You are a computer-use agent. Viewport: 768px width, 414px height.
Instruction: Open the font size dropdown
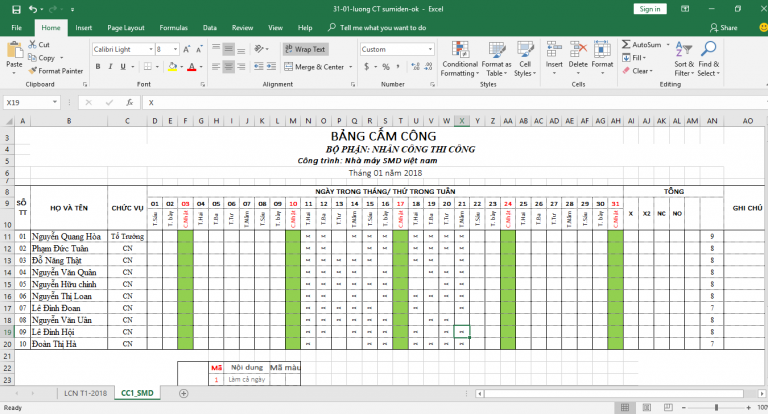point(175,49)
